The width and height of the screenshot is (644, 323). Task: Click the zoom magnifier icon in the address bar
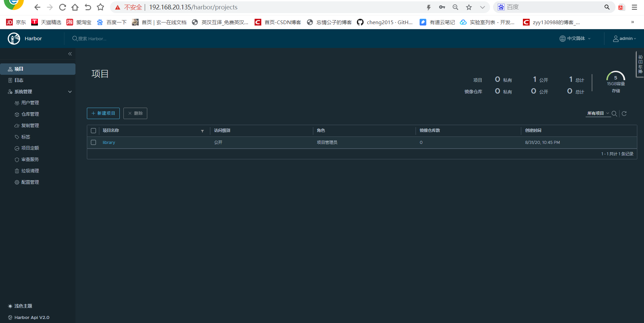click(x=455, y=7)
